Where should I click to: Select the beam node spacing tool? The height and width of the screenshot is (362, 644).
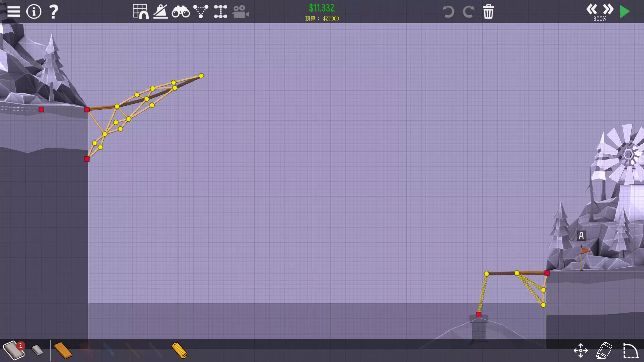[x=221, y=12]
